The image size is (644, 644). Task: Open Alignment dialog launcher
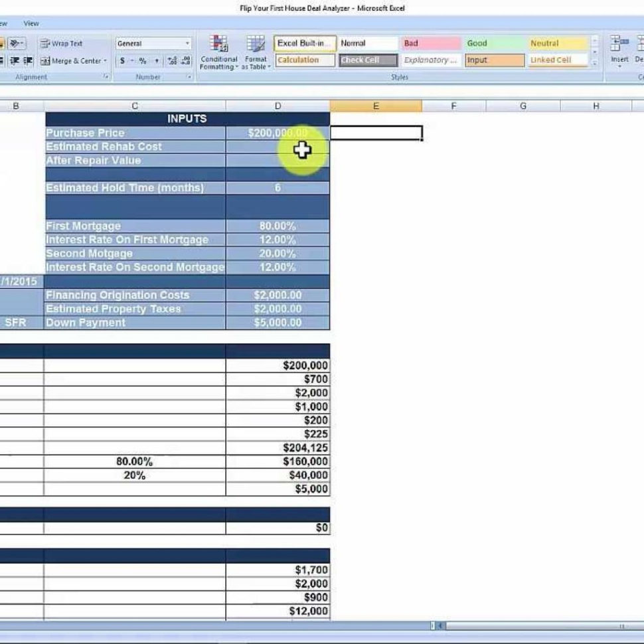click(x=106, y=77)
